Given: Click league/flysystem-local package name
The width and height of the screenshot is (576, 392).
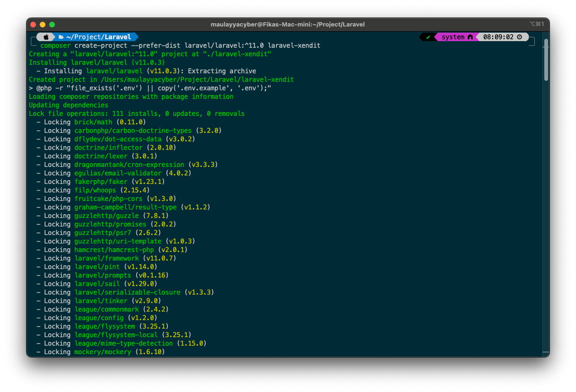Looking at the screenshot, I should point(116,335).
